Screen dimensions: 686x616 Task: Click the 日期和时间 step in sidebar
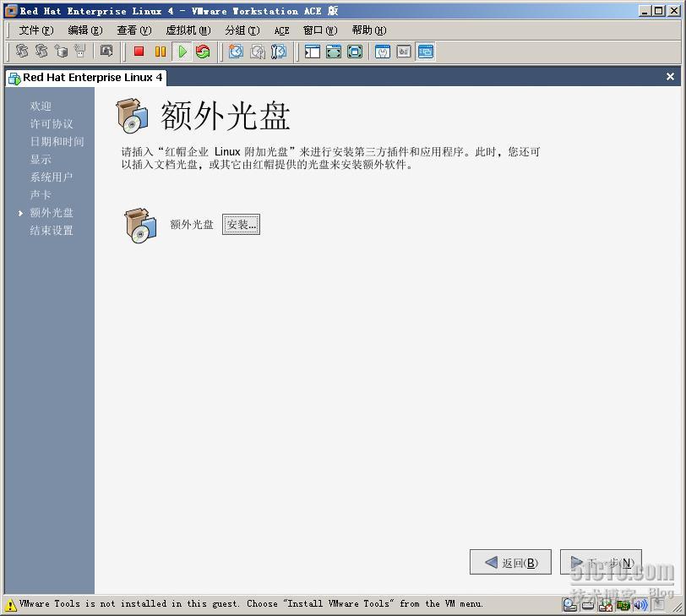pos(57,141)
